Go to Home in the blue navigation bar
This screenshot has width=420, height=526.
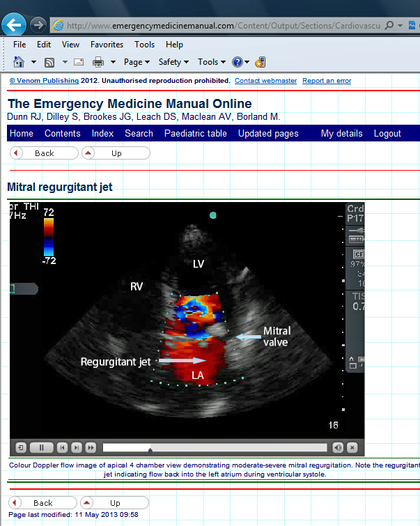coord(22,133)
